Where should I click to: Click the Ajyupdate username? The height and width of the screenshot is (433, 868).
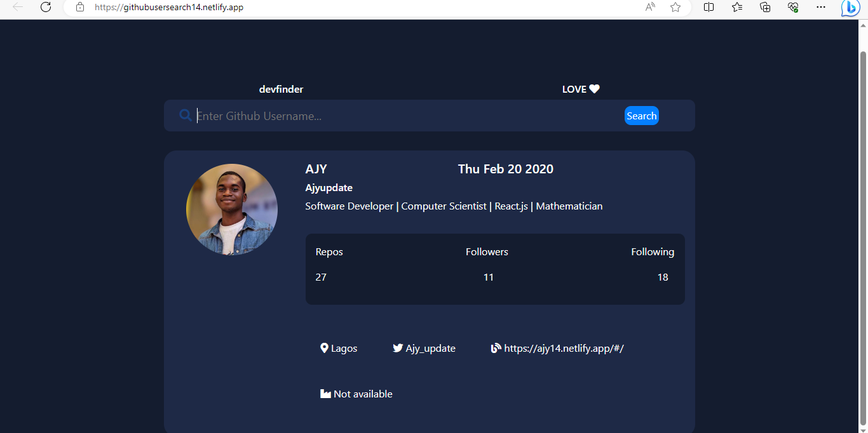click(x=329, y=188)
